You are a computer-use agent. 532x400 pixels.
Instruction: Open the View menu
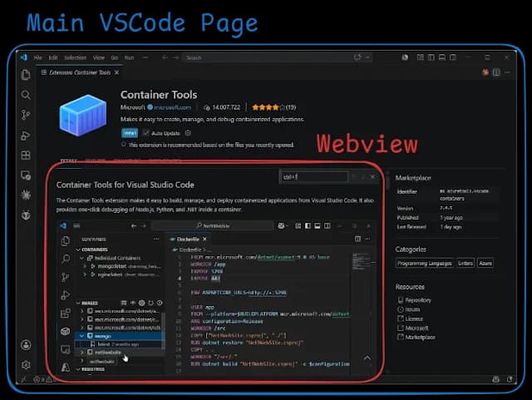[x=99, y=57]
